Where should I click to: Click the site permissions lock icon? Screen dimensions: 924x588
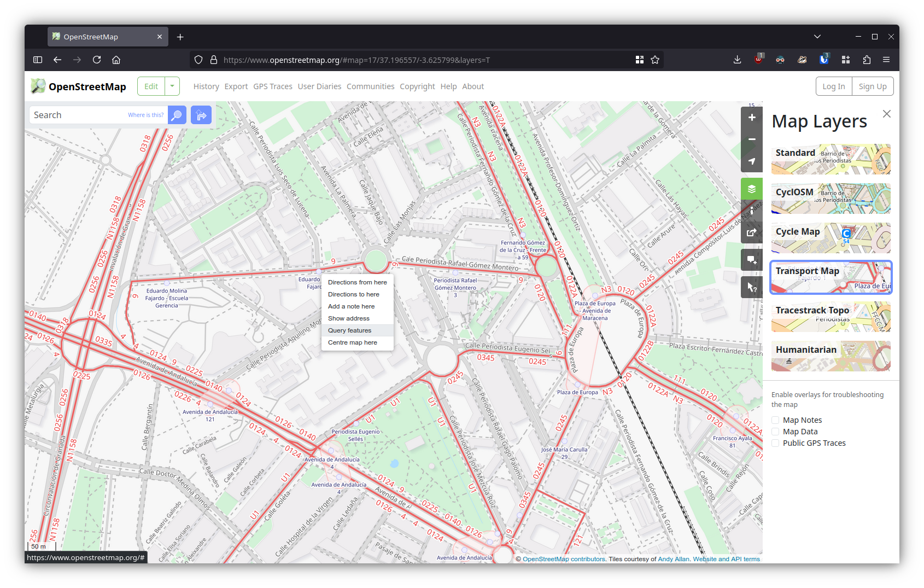pos(214,60)
